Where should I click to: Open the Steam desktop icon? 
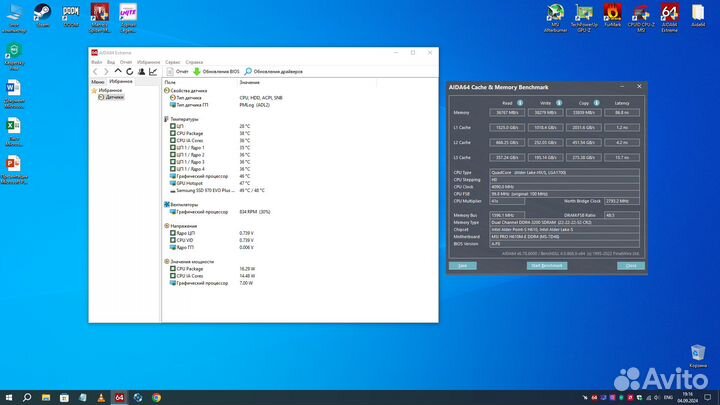(x=41, y=15)
